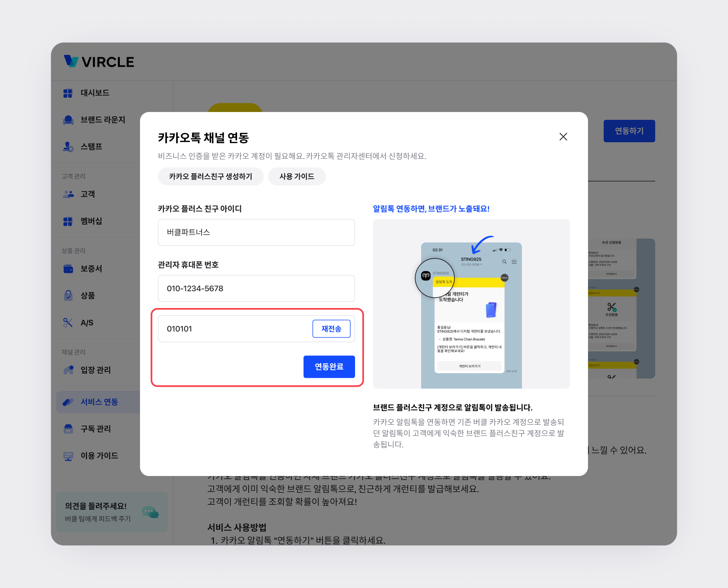This screenshot has width=728, height=588.
Task: Select 서비스 연동 sidebar item
Action: [99, 402]
